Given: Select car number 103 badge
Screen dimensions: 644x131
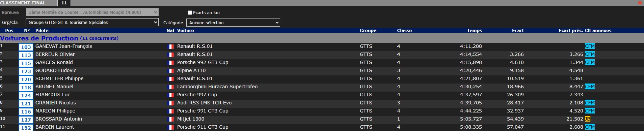Looking at the screenshot, I should 26,47.
